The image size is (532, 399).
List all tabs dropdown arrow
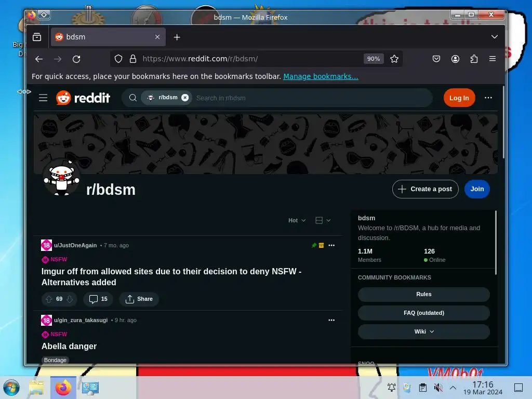(495, 37)
